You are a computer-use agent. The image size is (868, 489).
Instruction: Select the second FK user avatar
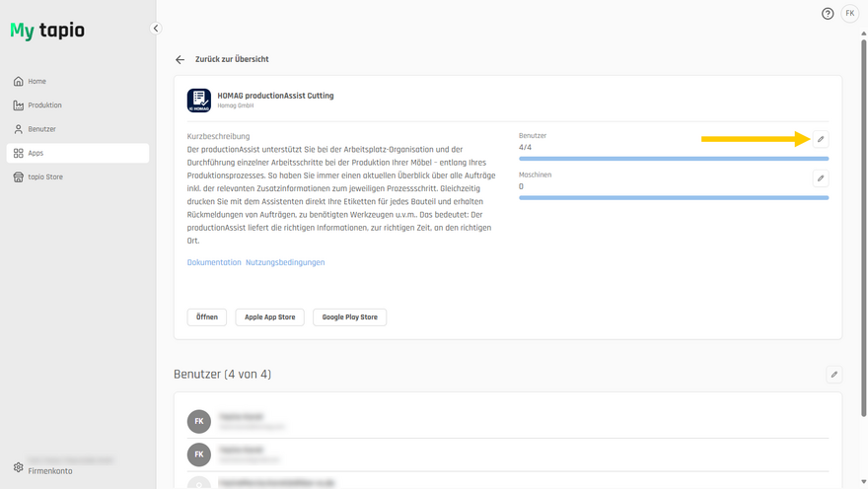198,454
